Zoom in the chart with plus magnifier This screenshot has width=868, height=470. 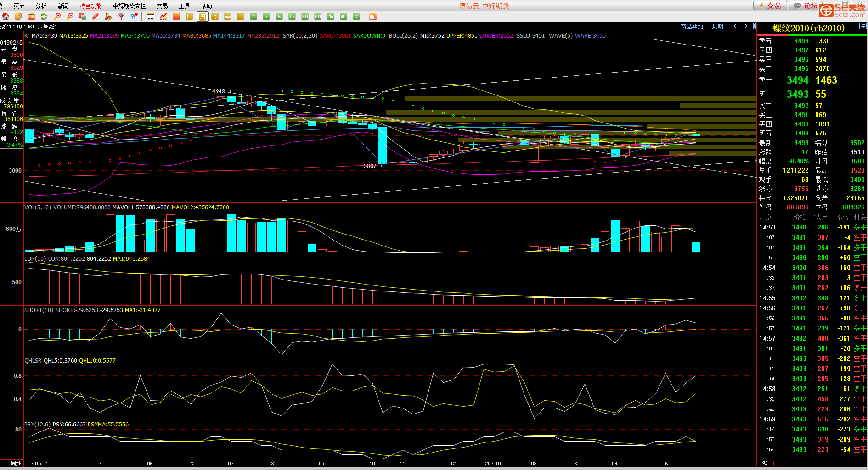(x=57, y=17)
